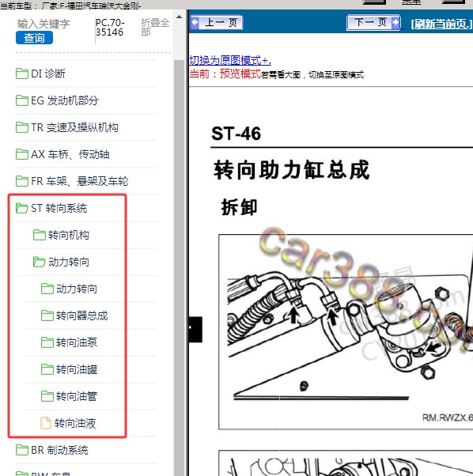The image size is (473, 476).
Task: Click the sidebar scrollbar up arrow
Action: pos(179,17)
